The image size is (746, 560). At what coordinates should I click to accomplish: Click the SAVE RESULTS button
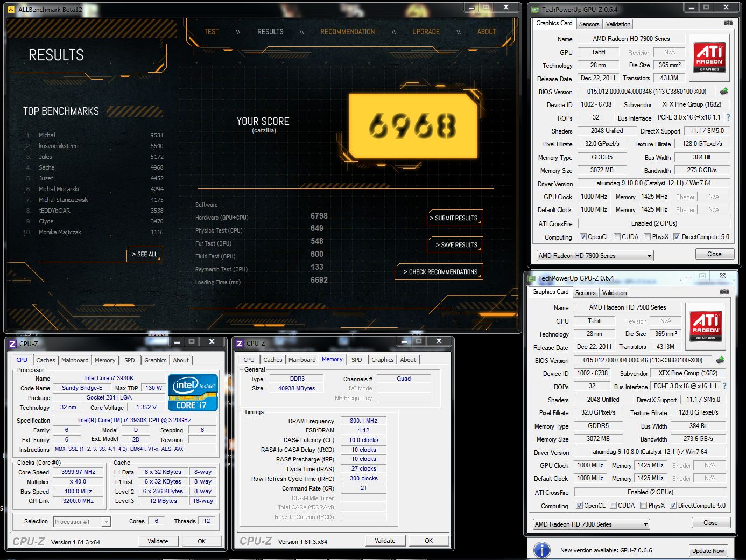455,245
